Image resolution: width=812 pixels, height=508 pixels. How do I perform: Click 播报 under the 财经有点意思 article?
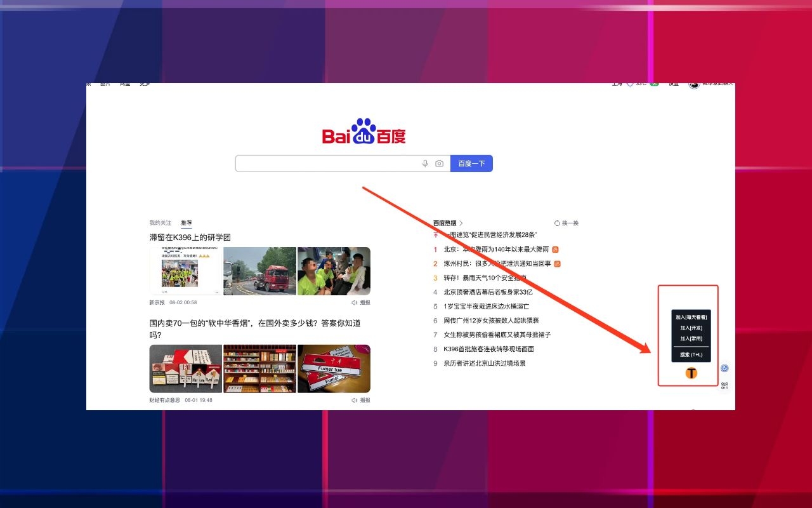tap(361, 401)
